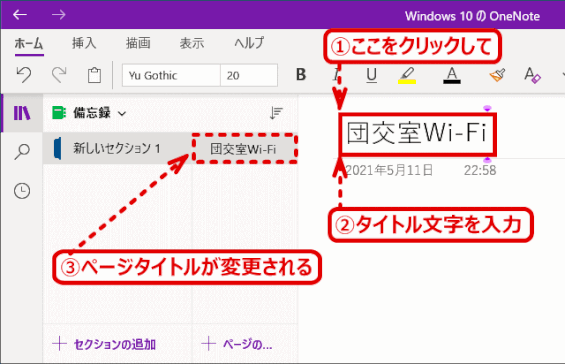Show the notebooks navigation pane

pyautogui.click(x=22, y=113)
